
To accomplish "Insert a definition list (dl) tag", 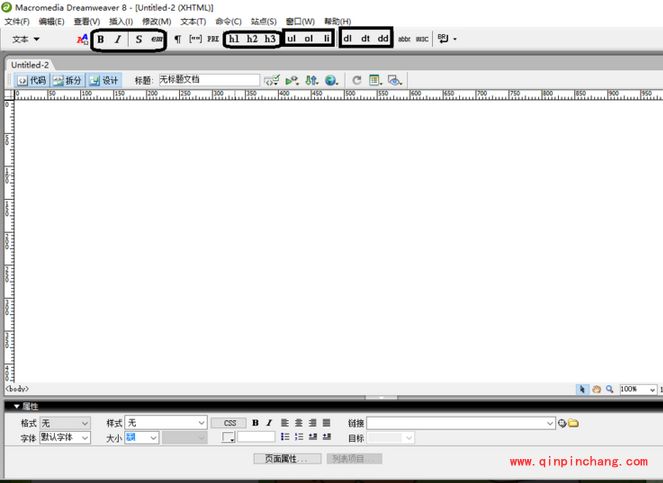I will [348, 39].
